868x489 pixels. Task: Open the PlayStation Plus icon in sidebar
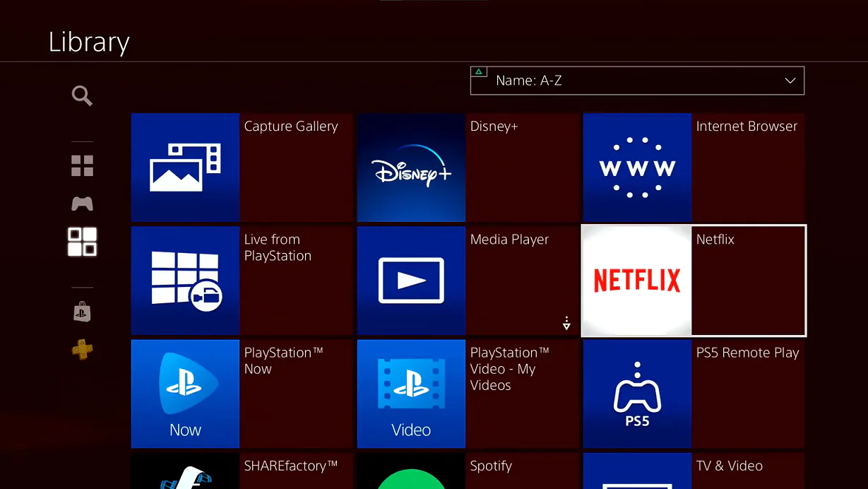click(82, 349)
